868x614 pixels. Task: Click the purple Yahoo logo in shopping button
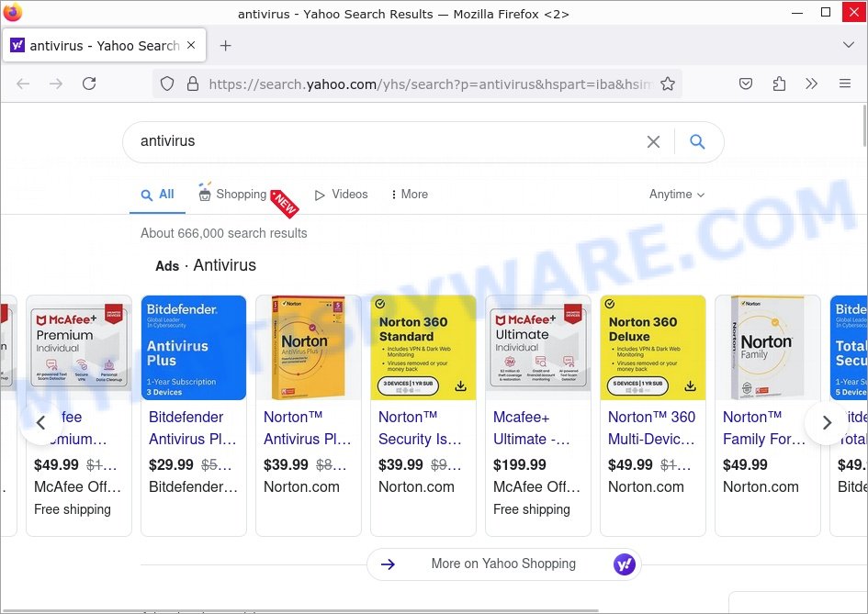625,564
